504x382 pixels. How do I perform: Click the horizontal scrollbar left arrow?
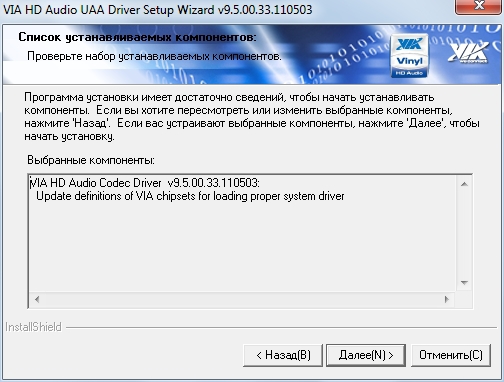click(37, 299)
